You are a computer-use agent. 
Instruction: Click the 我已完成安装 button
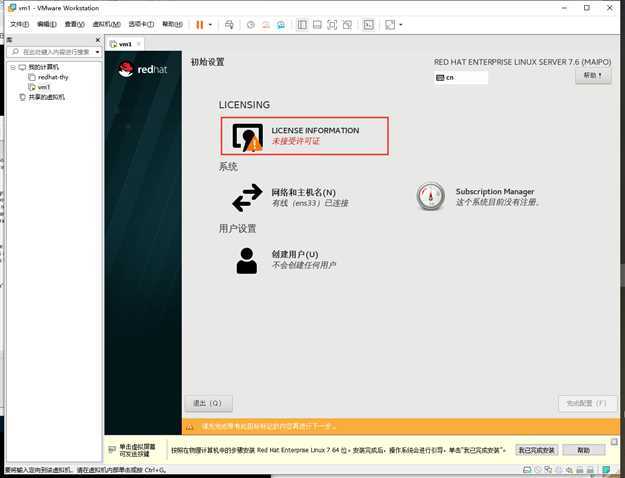(536, 450)
